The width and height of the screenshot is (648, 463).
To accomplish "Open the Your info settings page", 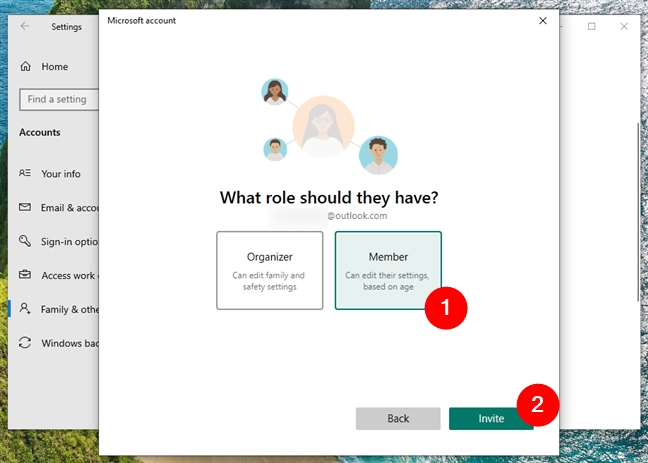I will pyautogui.click(x=61, y=174).
